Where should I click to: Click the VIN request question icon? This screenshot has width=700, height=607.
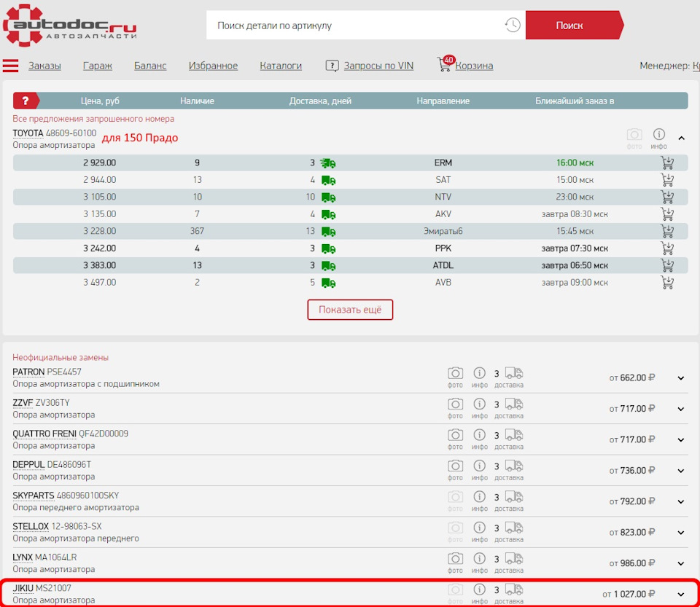pos(332,66)
